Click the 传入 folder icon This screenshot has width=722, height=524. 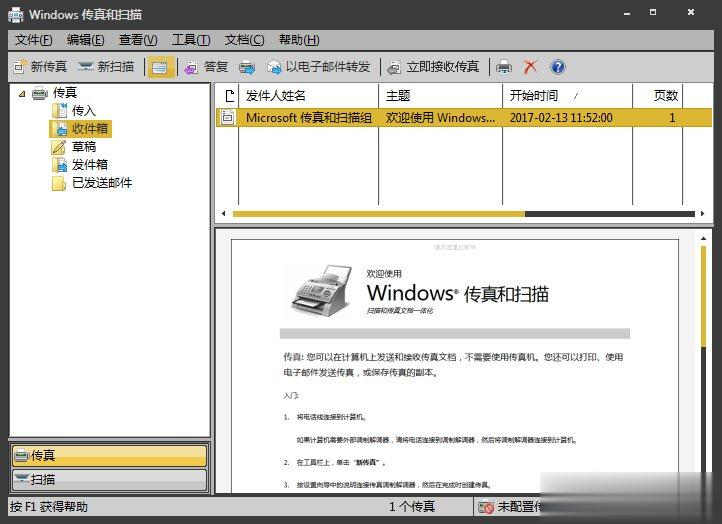[x=59, y=111]
